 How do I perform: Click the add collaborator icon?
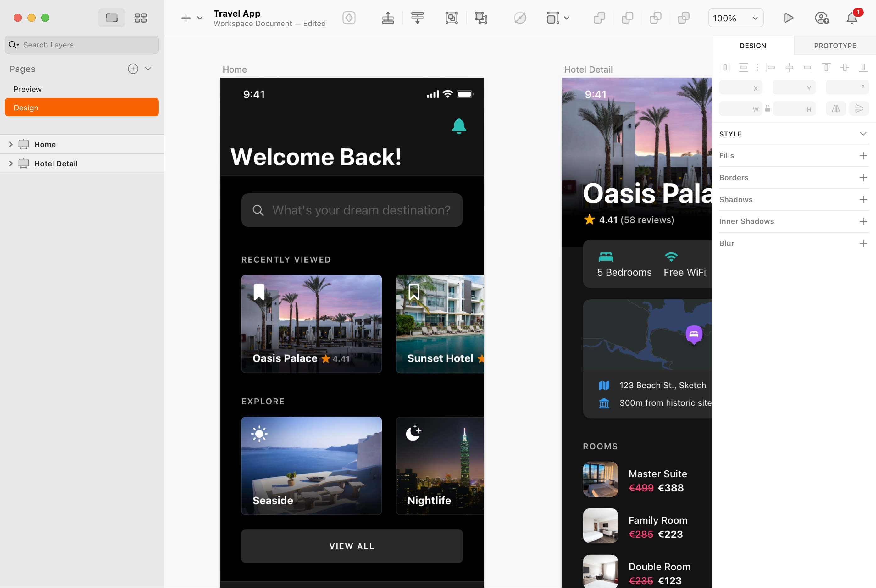click(822, 18)
